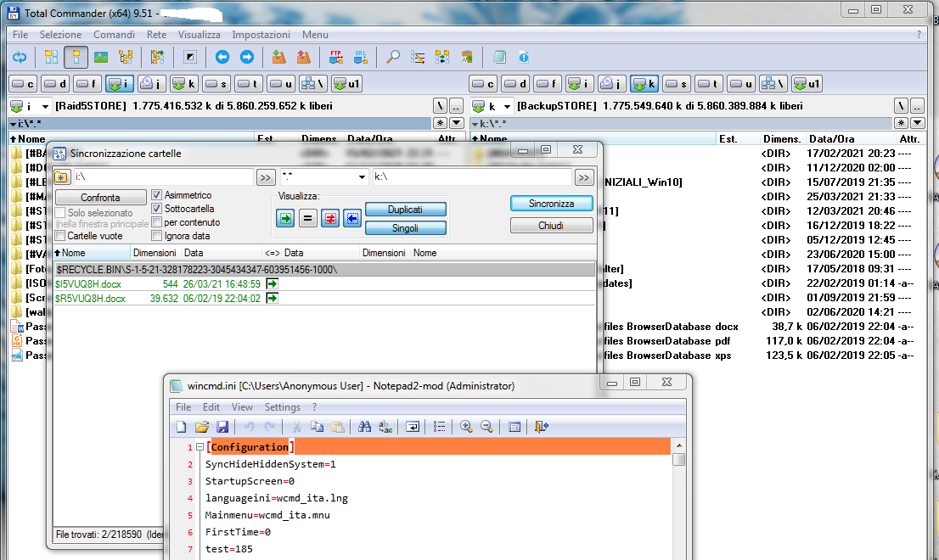The image size is (939, 560).
Task: Select drive s button in right drive bar
Action: click(x=676, y=84)
